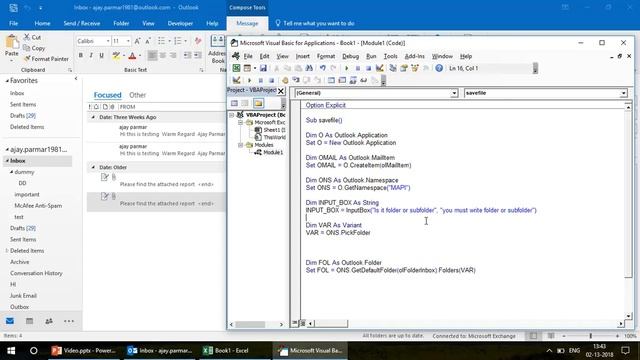The height and width of the screenshot is (360, 640).
Task: Switch to the Other inbox tab
Action: pyautogui.click(x=138, y=95)
